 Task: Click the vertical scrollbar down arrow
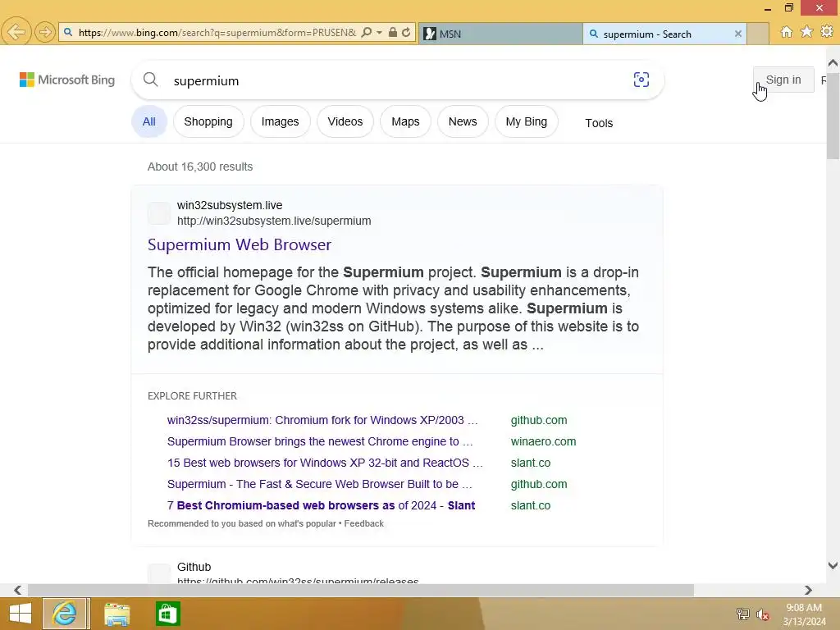pos(833,565)
